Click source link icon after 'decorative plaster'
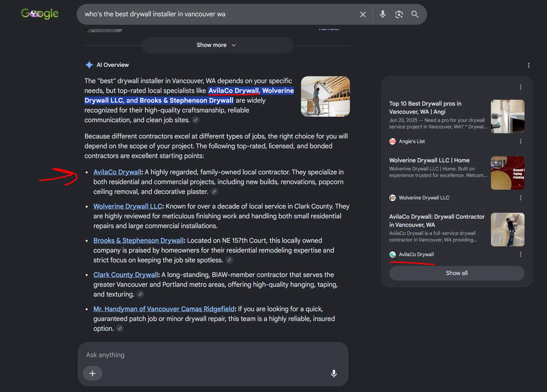Viewport: 547px width, 392px height. (214, 192)
